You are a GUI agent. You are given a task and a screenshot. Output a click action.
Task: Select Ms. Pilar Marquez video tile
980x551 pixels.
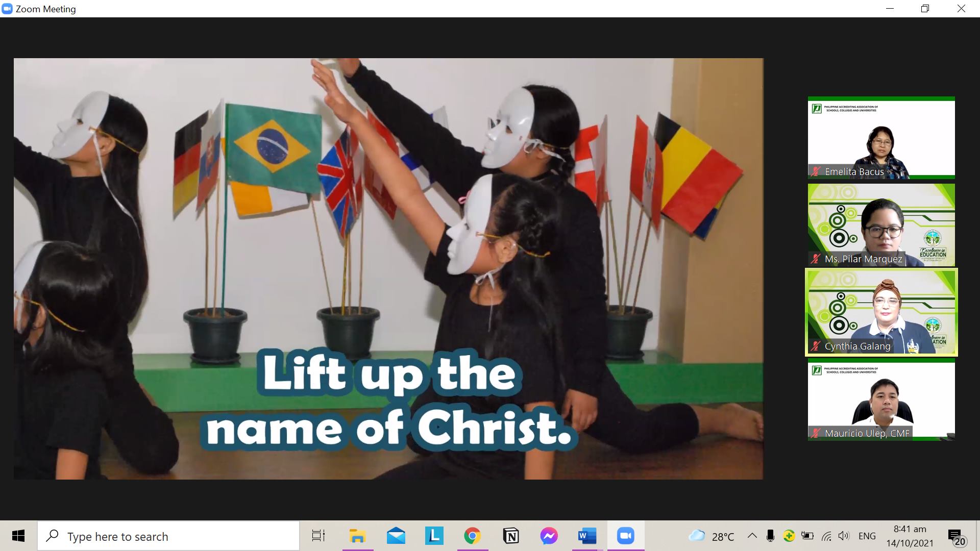(x=881, y=224)
